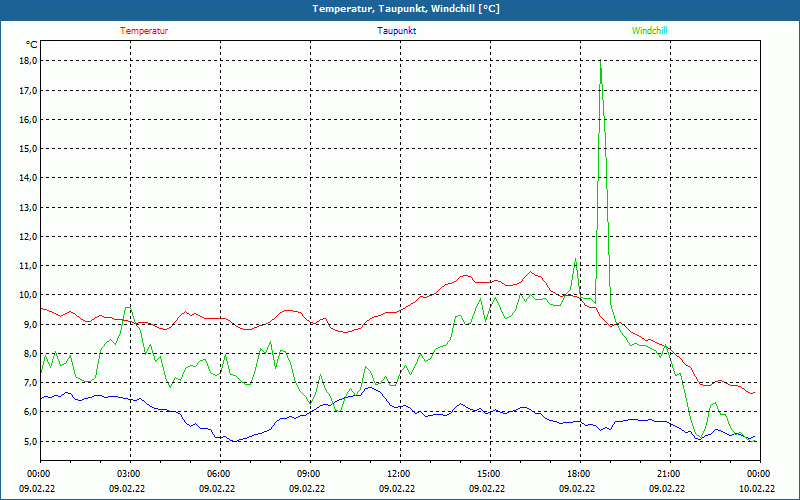Click the 03:00 time axis label
The width and height of the screenshot is (800, 500).
point(130,474)
